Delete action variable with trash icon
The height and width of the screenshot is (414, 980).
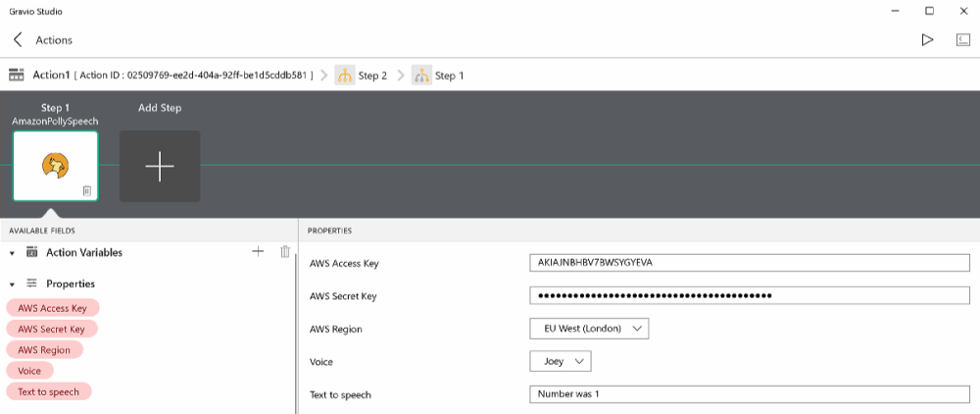(285, 251)
